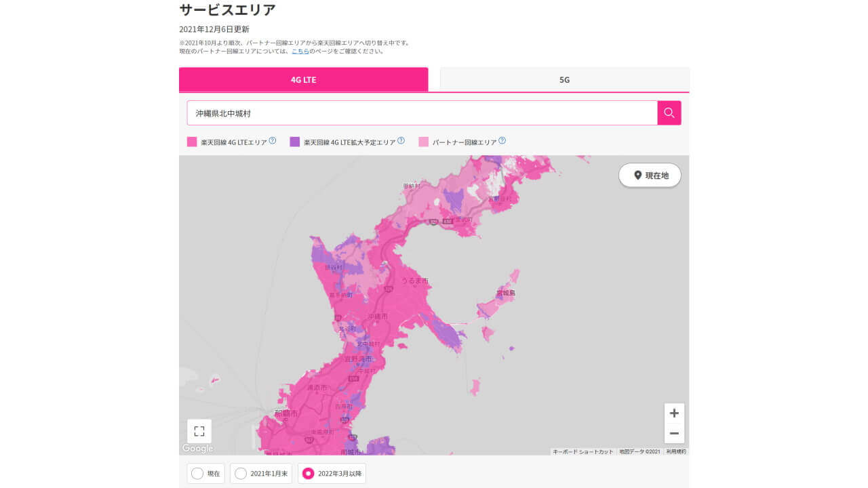This screenshot has height=488, width=868.
Task: Open help tooltip for 楽天回線 4G LTE拡大予定エリア
Action: point(401,140)
